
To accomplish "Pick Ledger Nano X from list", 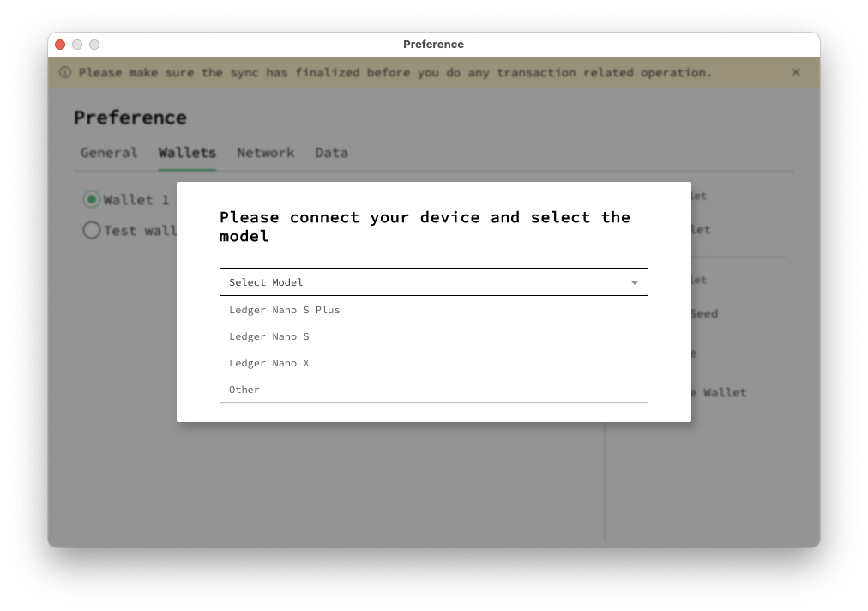I will [433, 363].
